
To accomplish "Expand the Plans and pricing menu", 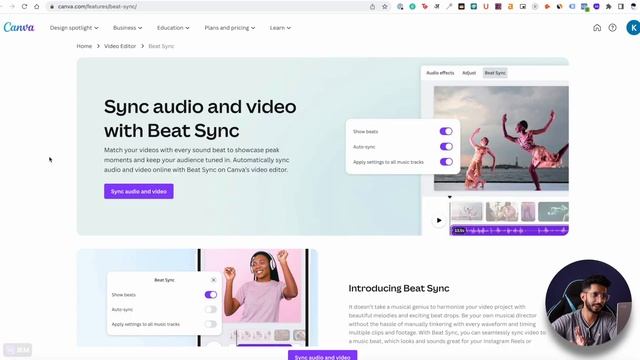I will [230, 28].
